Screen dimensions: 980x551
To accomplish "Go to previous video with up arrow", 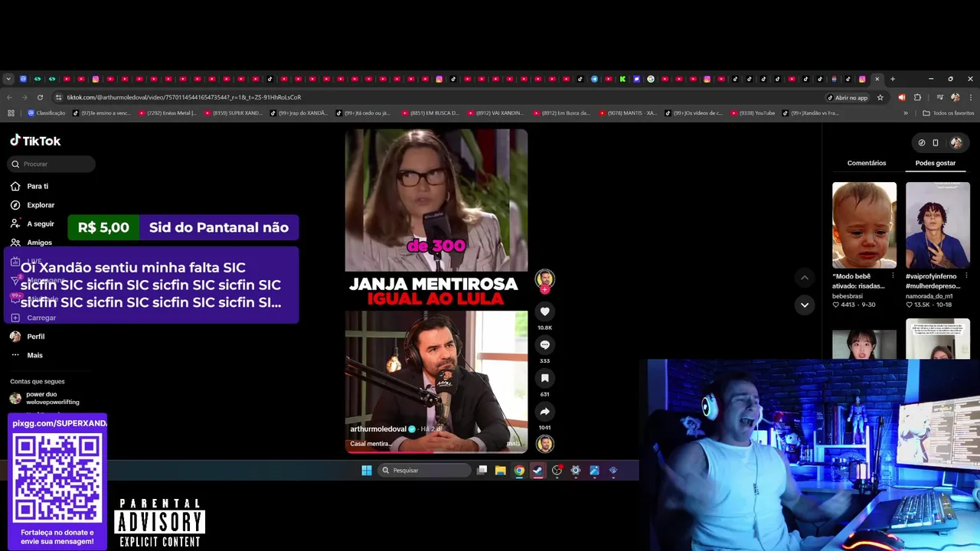I will coord(804,277).
